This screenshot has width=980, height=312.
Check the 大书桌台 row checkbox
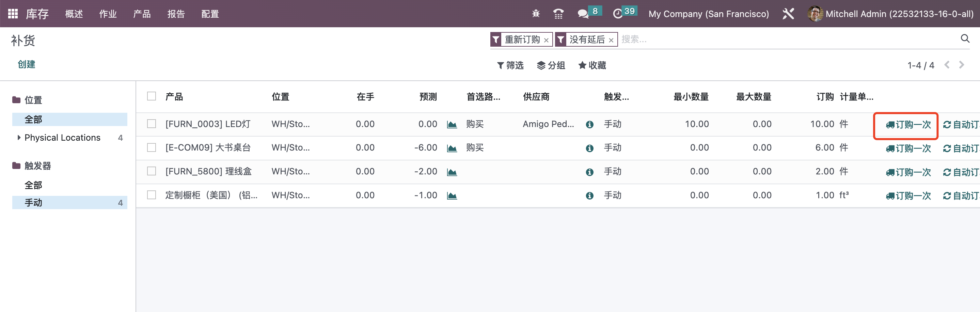point(152,147)
